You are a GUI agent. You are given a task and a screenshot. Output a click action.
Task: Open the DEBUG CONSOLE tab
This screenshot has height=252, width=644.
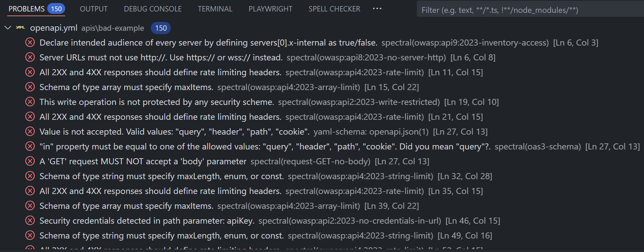pyautogui.click(x=153, y=9)
